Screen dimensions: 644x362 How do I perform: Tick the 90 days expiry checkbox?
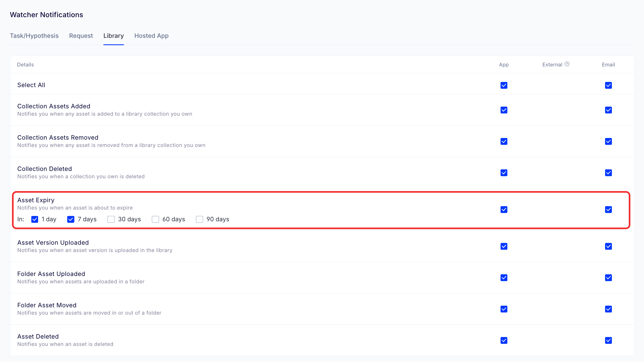(200, 219)
